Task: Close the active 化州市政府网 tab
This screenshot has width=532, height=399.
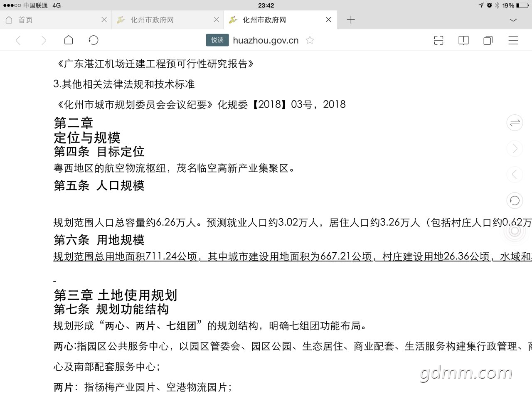Action: 328,20
